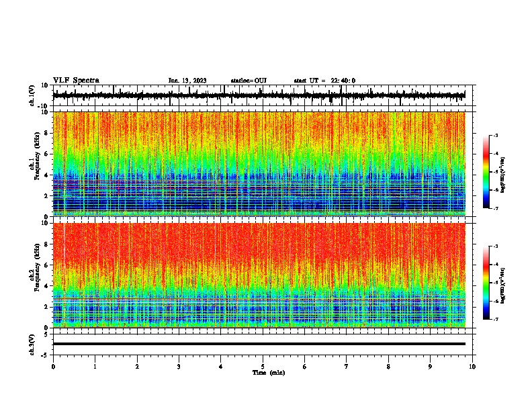532x411 pixels.
Task: Click the "-5" tick on ch.3 voltage axis
Action: coord(45,355)
